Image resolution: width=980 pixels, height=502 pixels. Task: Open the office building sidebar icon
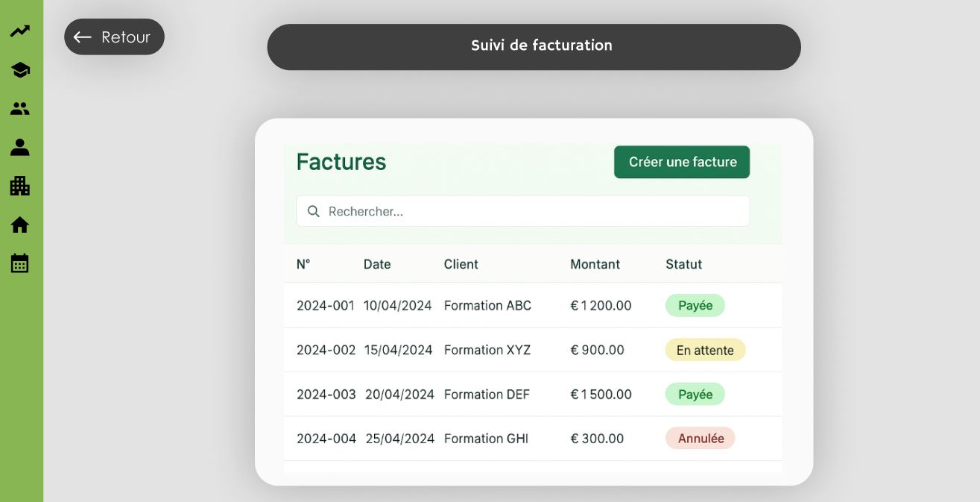pos(20,186)
